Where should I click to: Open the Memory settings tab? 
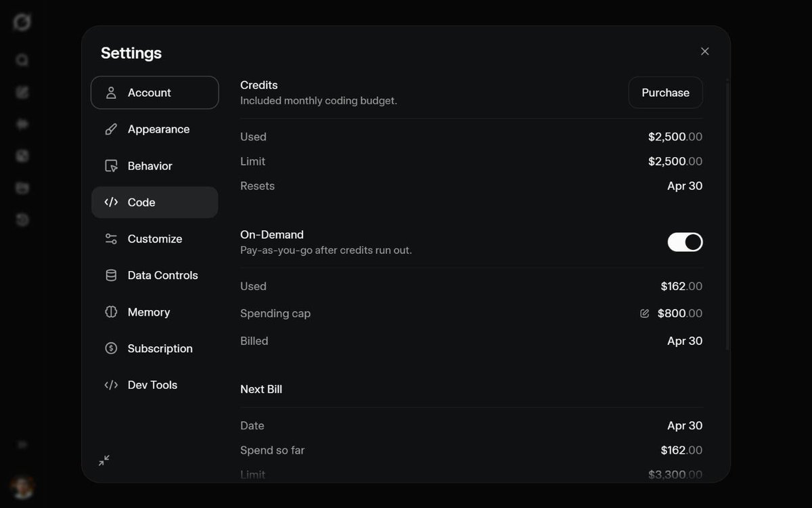coord(155,312)
